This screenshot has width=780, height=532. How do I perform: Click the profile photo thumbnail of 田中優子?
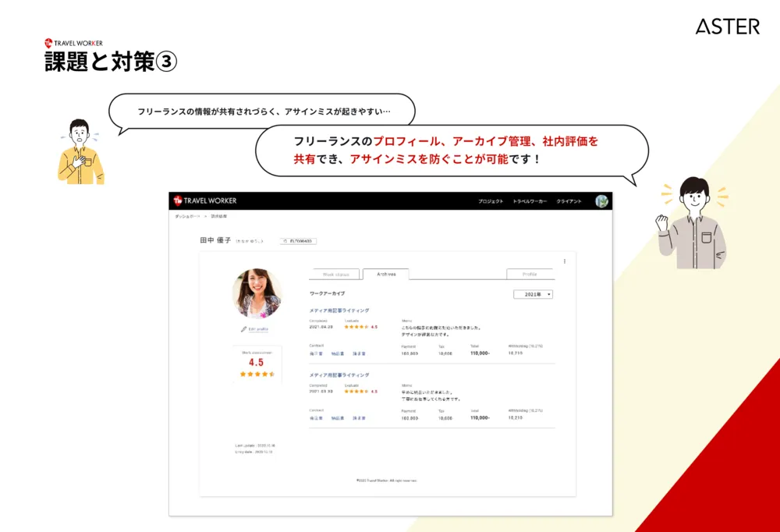pyautogui.click(x=257, y=293)
